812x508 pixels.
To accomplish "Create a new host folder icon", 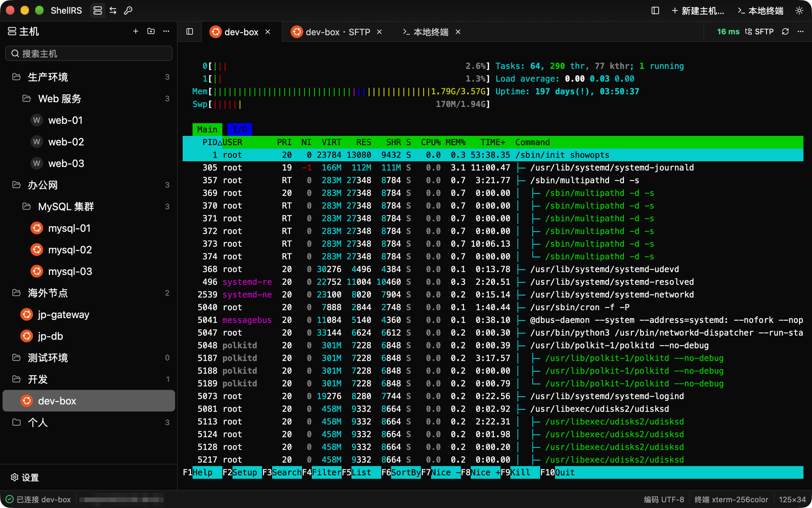I will tap(151, 31).
